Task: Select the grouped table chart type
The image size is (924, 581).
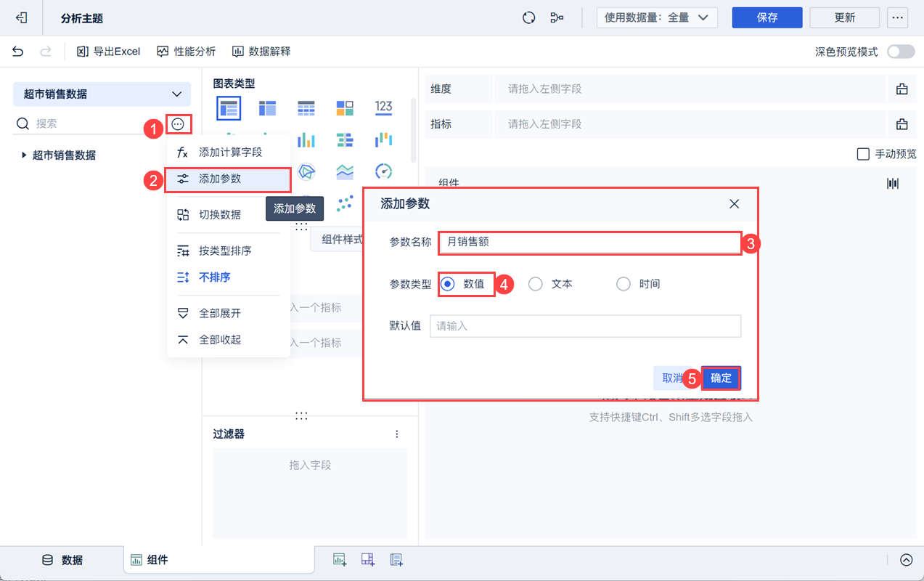Action: [x=229, y=108]
